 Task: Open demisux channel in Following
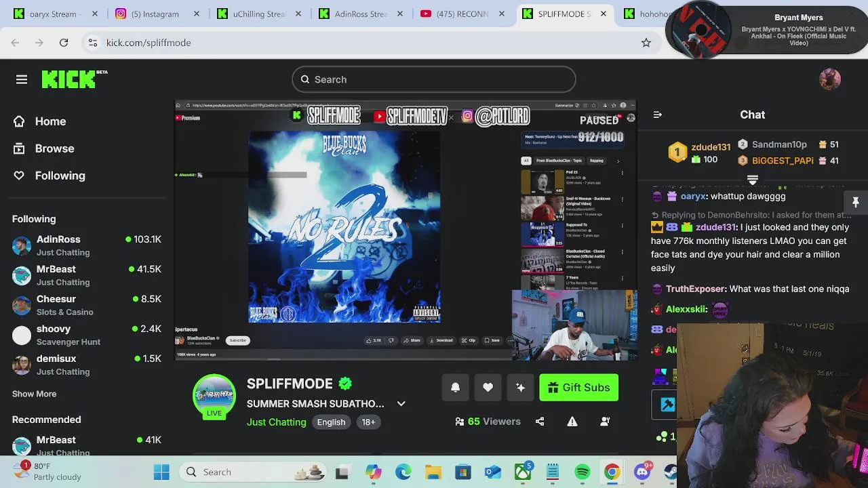tap(87, 365)
